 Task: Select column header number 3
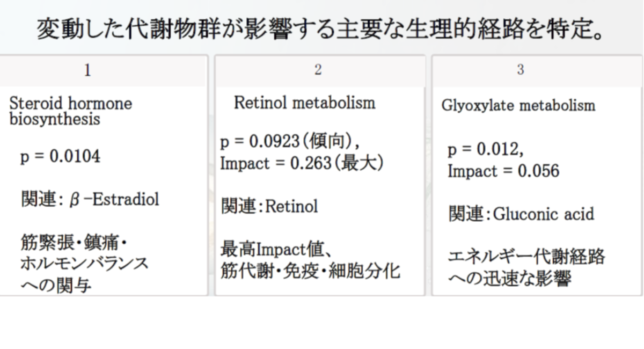tap(521, 70)
